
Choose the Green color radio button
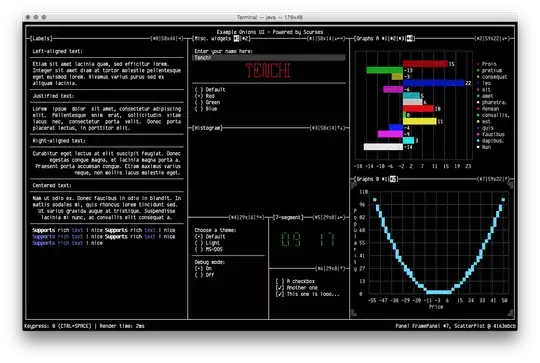click(x=207, y=102)
